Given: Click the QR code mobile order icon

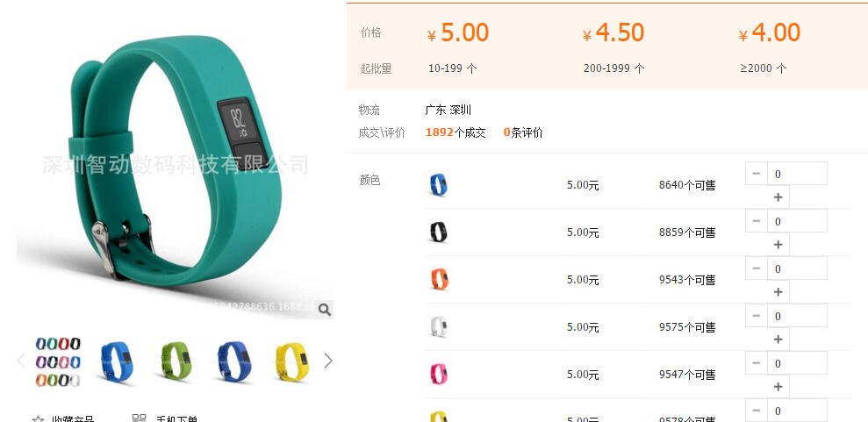Looking at the screenshot, I should [x=140, y=418].
